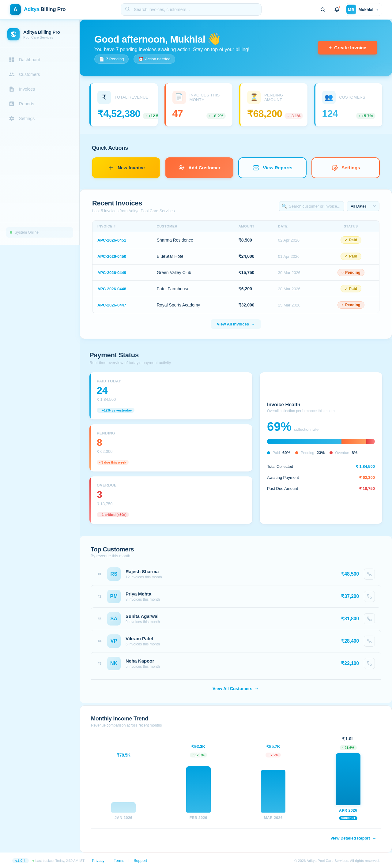
Task: Click the Add Customer quick action
Action: (x=199, y=168)
